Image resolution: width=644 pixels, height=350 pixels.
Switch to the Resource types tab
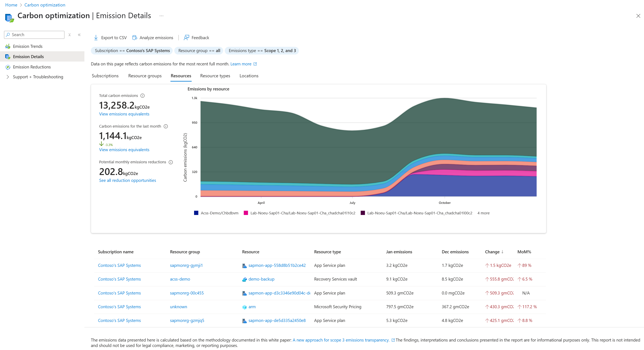[215, 76]
